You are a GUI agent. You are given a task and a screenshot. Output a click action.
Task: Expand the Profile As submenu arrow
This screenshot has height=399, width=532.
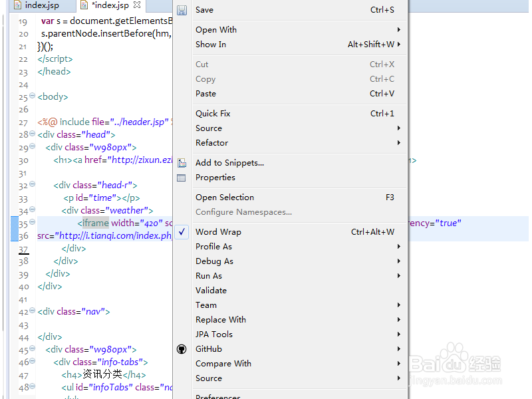coord(399,247)
